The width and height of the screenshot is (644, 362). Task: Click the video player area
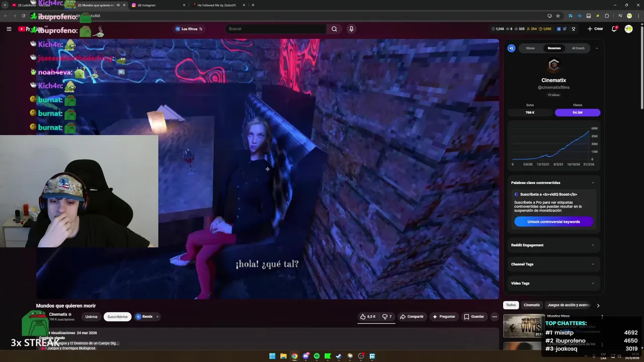click(267, 169)
